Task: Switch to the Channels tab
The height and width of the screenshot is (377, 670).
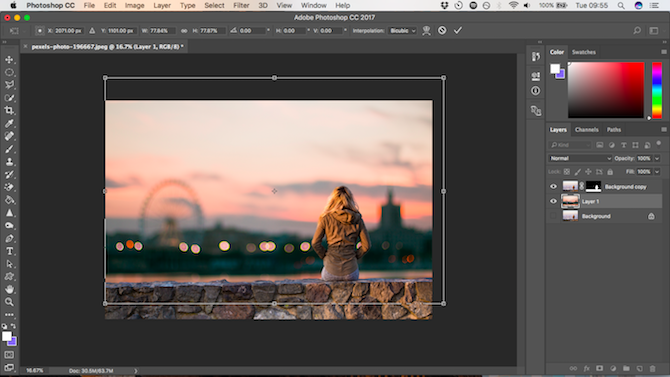Action: click(587, 130)
